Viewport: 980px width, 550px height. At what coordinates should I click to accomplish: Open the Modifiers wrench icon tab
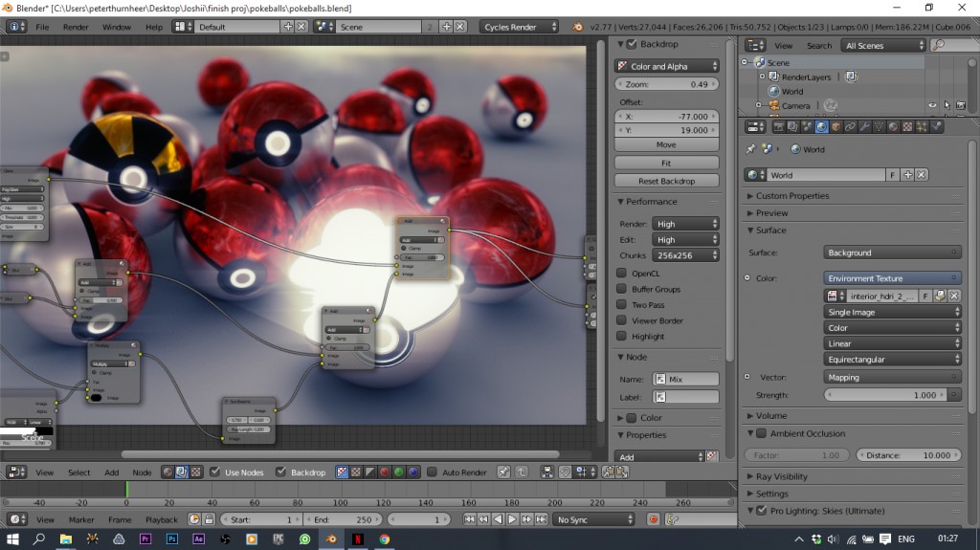click(864, 126)
